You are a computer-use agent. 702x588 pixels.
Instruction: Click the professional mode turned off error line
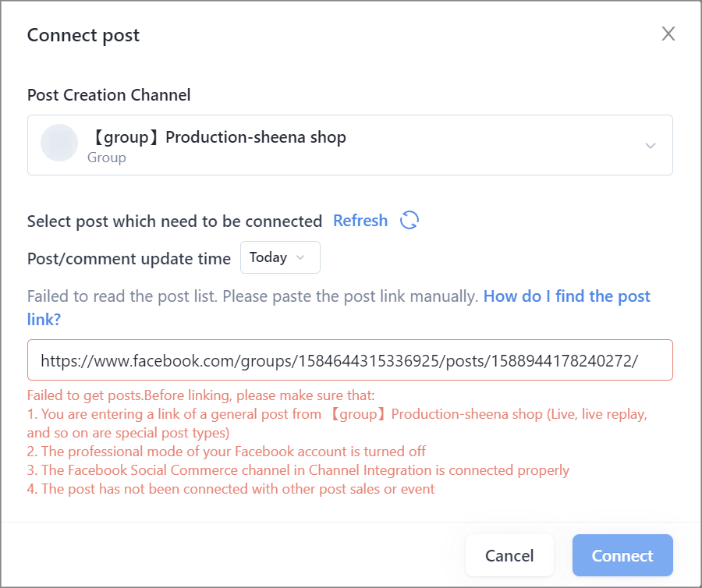tap(226, 452)
